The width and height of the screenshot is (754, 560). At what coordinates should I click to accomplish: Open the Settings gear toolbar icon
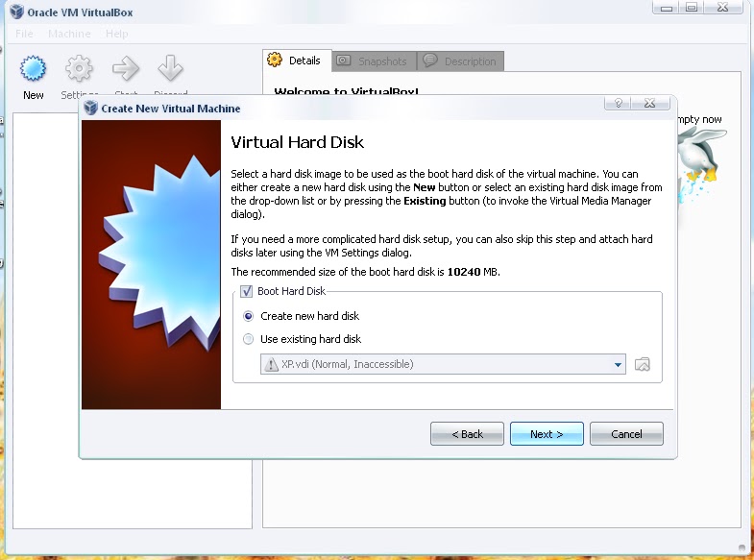[x=79, y=68]
